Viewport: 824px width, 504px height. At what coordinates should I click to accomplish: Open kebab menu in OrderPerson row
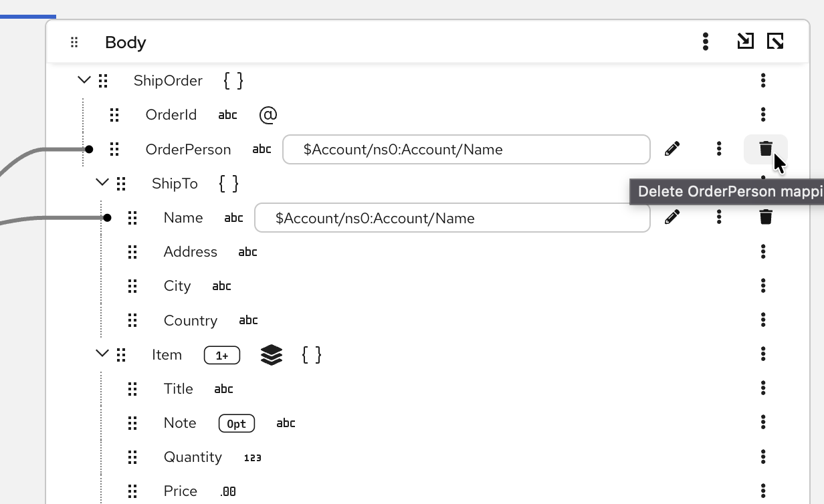point(719,148)
